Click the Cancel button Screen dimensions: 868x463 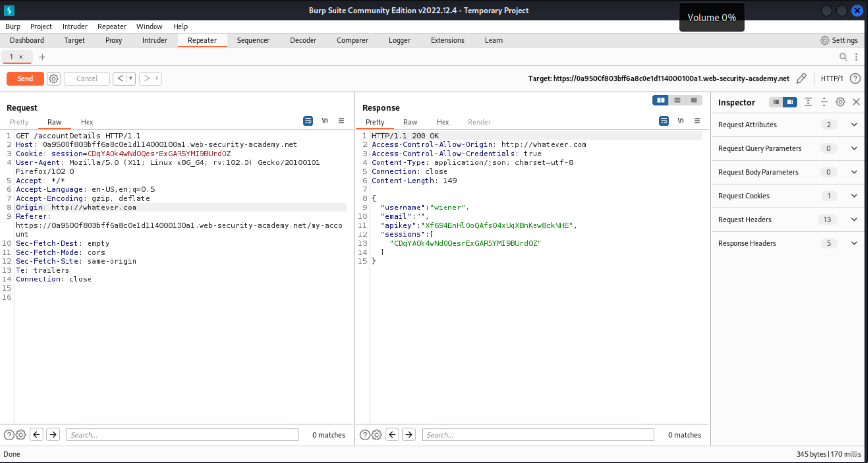tap(87, 78)
